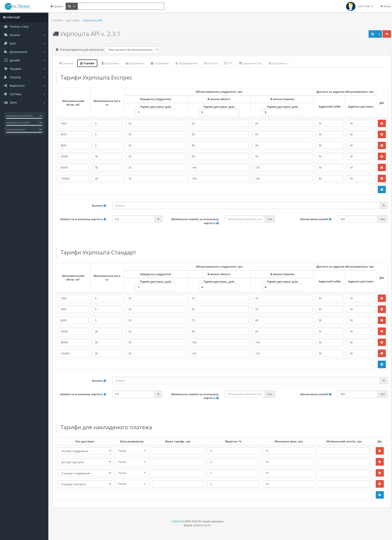Click Express 'В межах України' delivery days field

tap(282, 112)
